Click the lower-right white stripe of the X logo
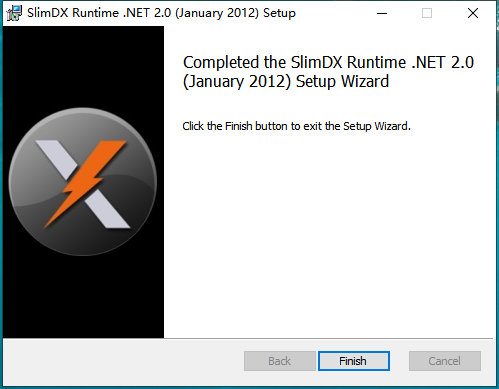Viewport: 499px width, 389px height. coord(107,210)
